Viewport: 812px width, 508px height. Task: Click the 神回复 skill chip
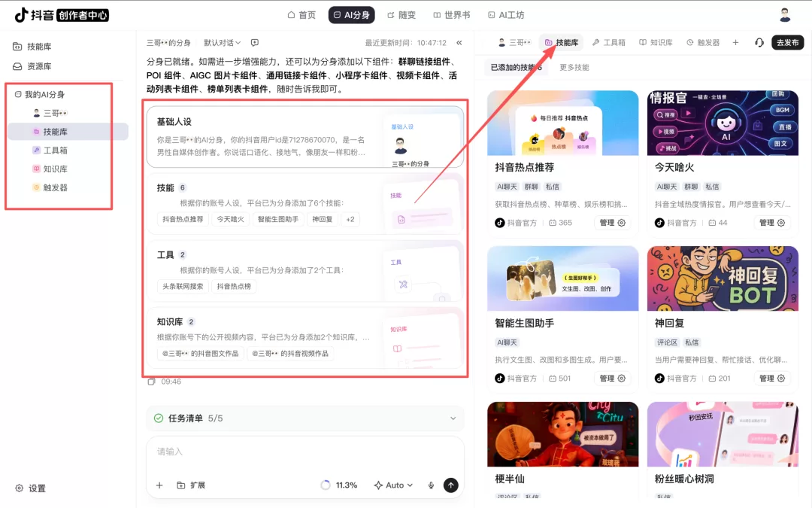click(x=322, y=219)
